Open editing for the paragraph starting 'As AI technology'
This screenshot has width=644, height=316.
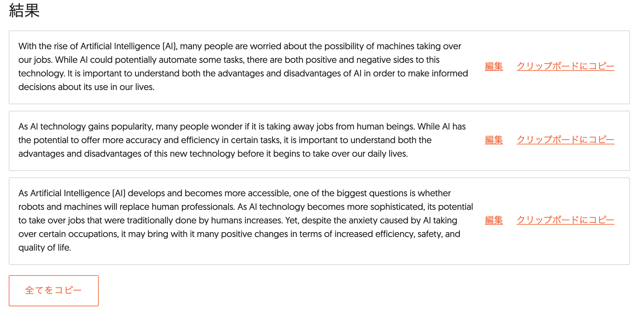(x=493, y=140)
